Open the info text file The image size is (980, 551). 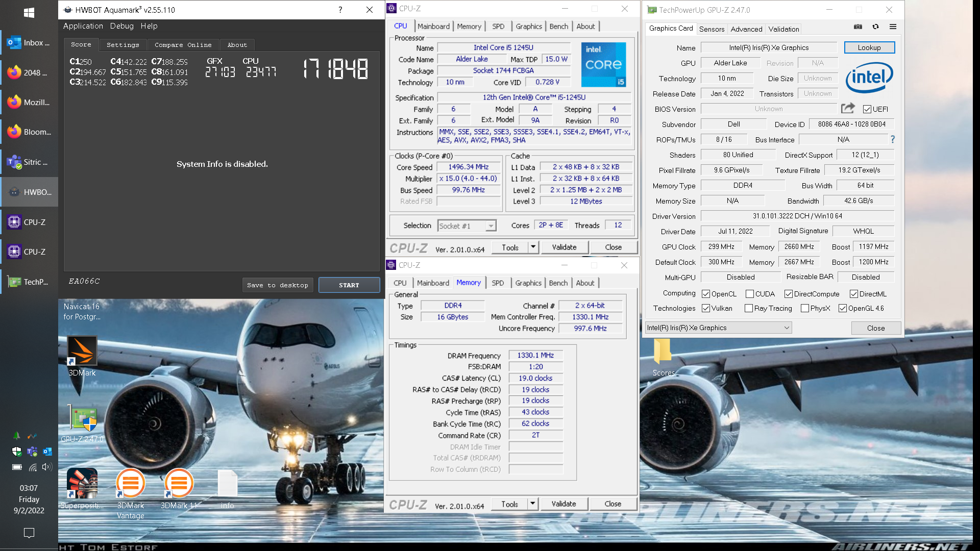[x=228, y=489]
